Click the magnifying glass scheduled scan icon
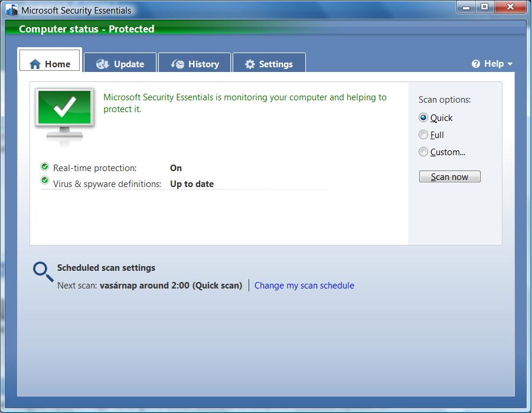Screen dimensions: 532x413 click(43, 271)
